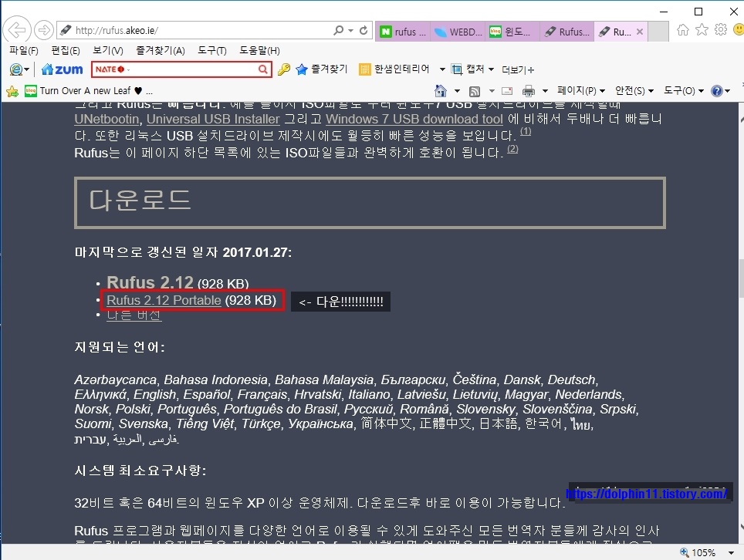The height and width of the screenshot is (560, 744).
Task: Click the zum home logo in toolbar
Action: pyautogui.click(x=63, y=69)
